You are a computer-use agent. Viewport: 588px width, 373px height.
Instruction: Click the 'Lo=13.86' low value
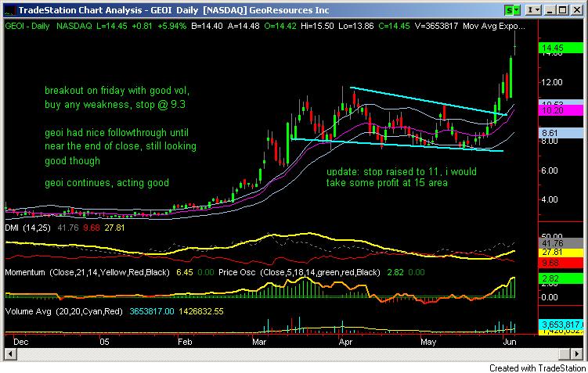(x=356, y=27)
